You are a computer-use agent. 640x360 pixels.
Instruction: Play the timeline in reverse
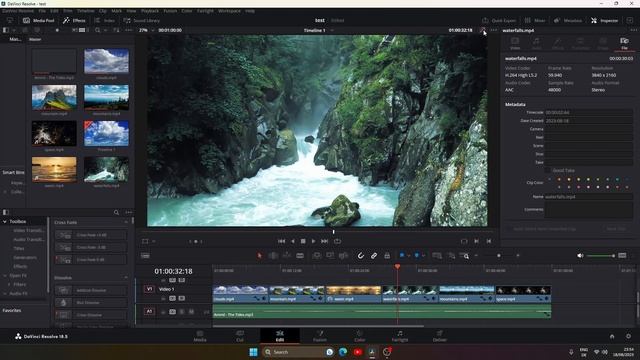tap(292, 241)
